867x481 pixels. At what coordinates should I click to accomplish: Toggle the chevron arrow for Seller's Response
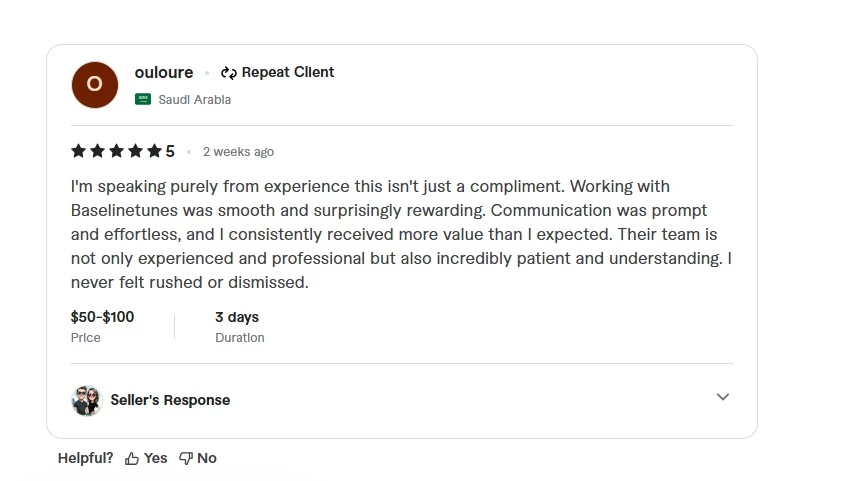point(723,397)
